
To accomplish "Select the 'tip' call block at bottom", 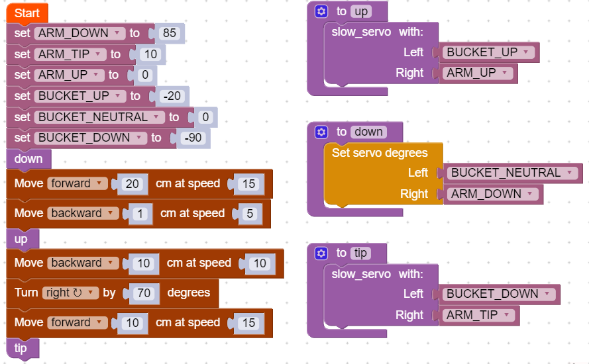I will (x=21, y=348).
